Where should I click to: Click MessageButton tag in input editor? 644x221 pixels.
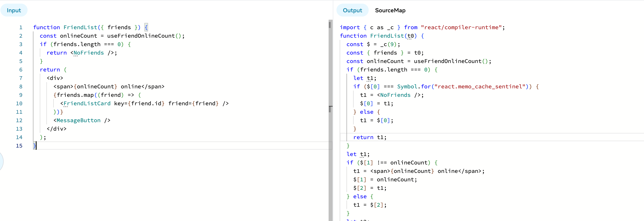78,120
